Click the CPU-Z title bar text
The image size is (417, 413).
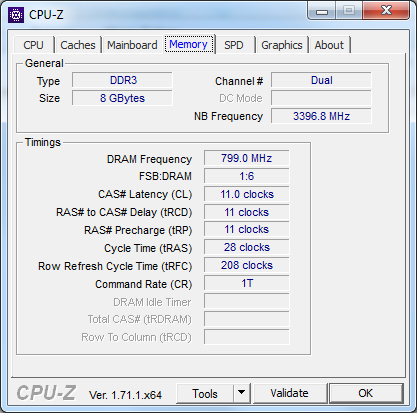tap(46, 15)
